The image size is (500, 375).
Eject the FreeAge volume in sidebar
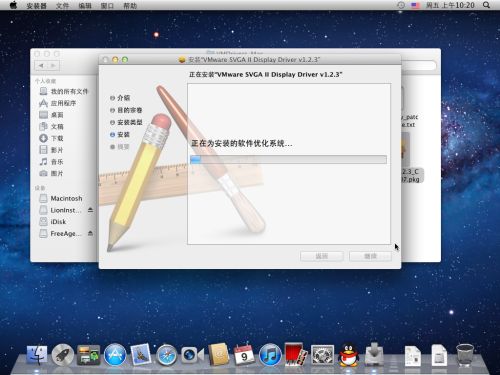tap(90, 233)
